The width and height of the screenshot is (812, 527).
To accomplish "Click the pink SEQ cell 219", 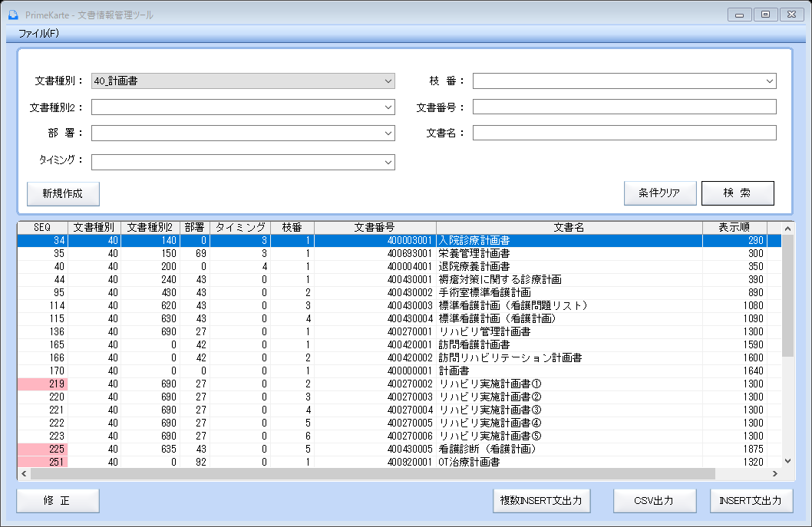I will pyautogui.click(x=42, y=384).
